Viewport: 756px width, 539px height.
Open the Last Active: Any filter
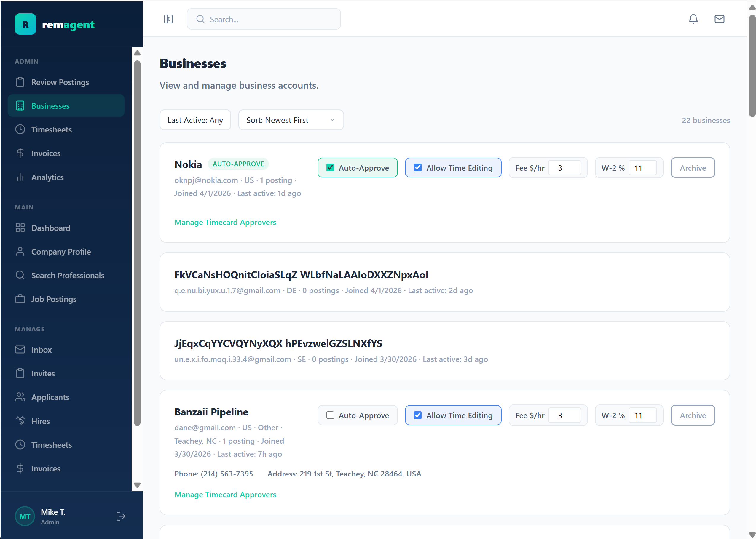(x=195, y=120)
